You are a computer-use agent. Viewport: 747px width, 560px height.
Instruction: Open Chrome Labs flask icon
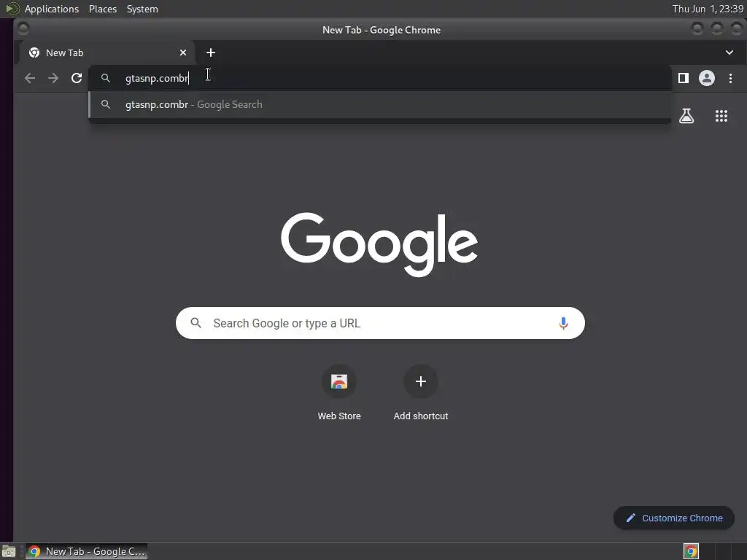coord(686,116)
